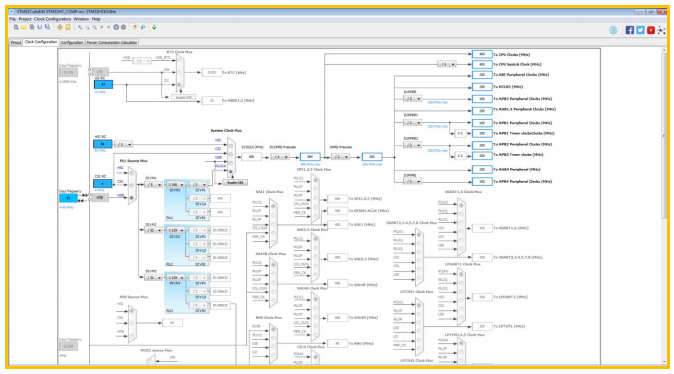Open the YouTube icon
This screenshot has width=674, height=374.
point(651,30)
